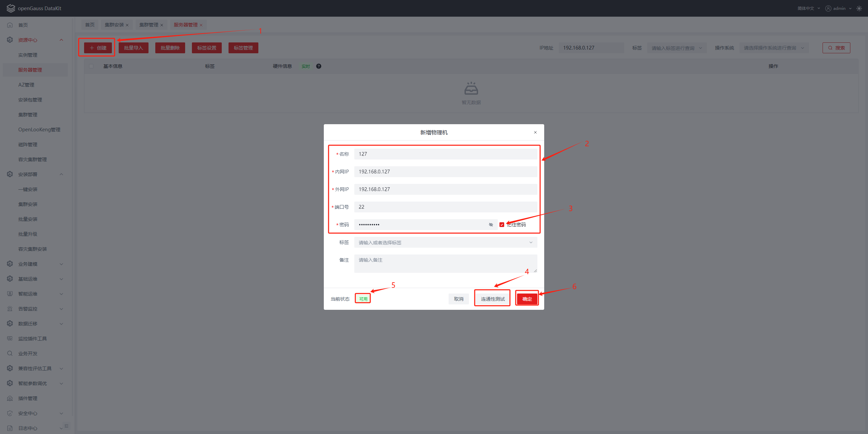Click the 确定 confirm button

tap(527, 299)
